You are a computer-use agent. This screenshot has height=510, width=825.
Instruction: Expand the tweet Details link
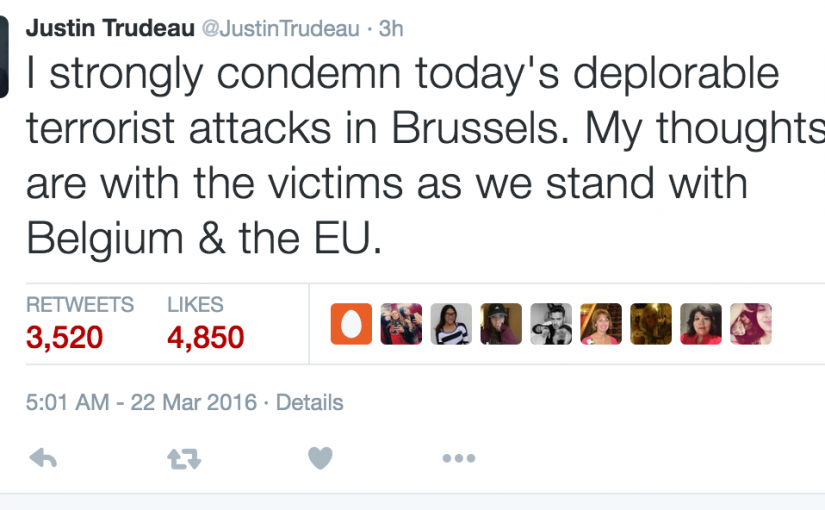click(x=309, y=403)
